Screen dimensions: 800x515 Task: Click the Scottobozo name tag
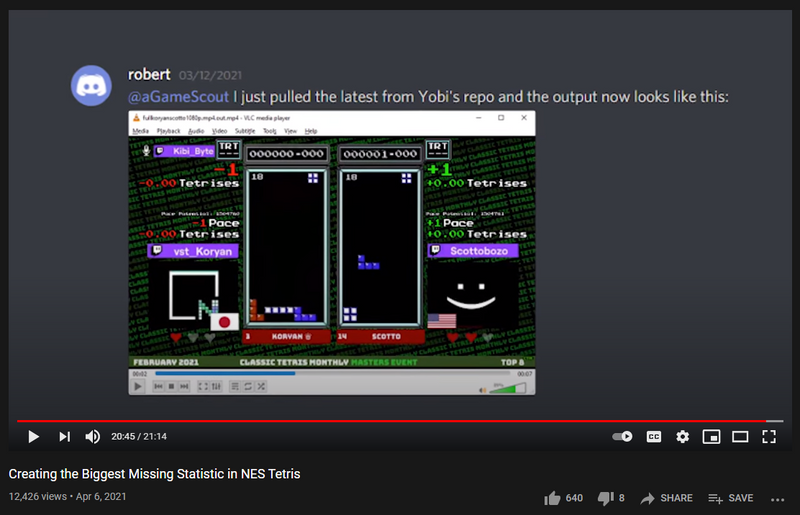coord(473,251)
